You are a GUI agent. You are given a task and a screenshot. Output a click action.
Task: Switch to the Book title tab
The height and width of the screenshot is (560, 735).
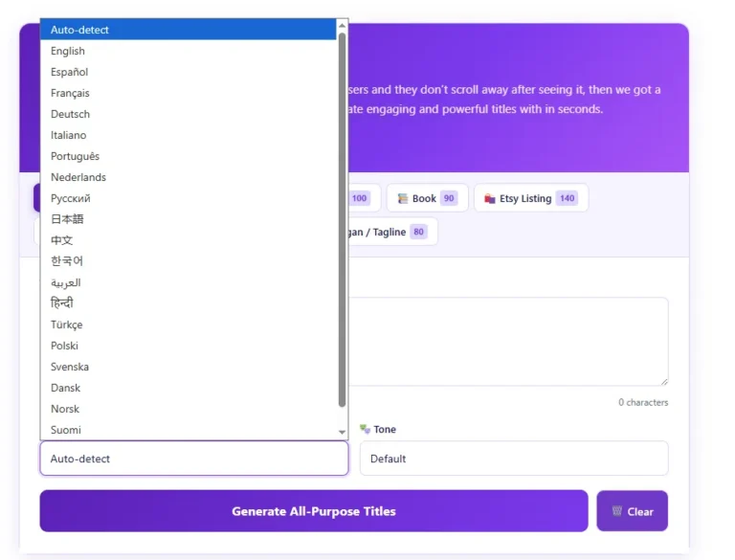tap(427, 198)
